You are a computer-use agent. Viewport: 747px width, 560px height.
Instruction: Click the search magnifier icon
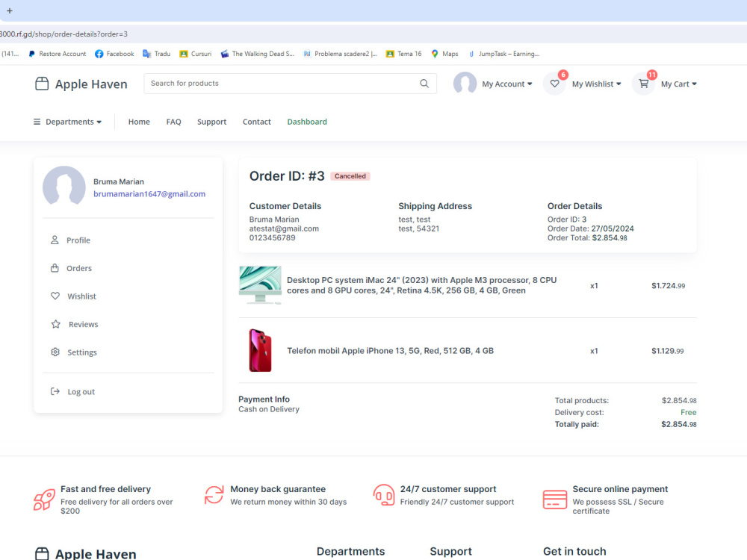point(424,84)
